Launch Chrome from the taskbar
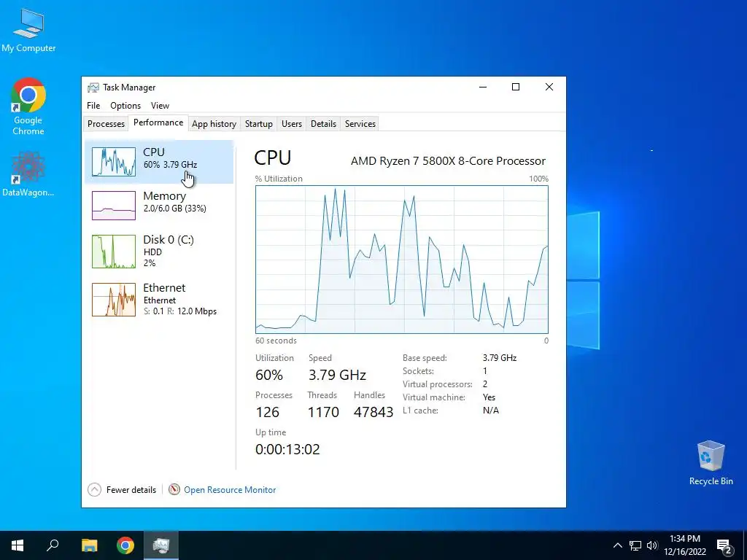The height and width of the screenshot is (560, 747). tap(125, 545)
